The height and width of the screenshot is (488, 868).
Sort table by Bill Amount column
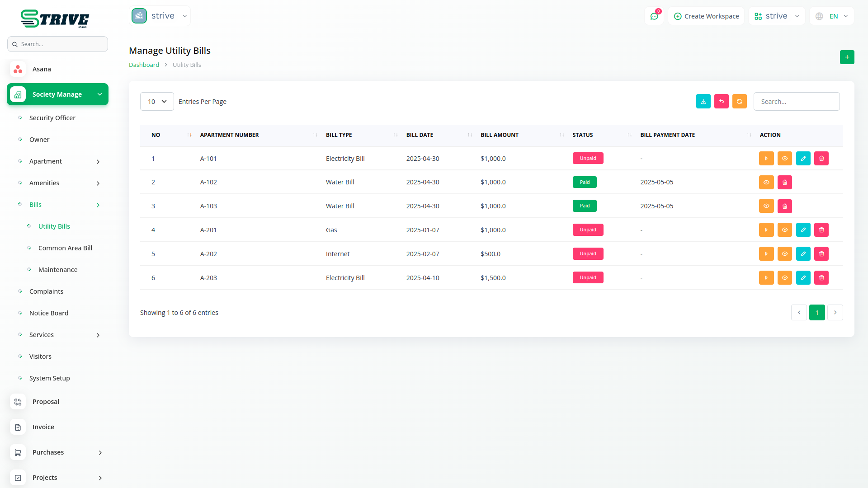click(x=499, y=135)
